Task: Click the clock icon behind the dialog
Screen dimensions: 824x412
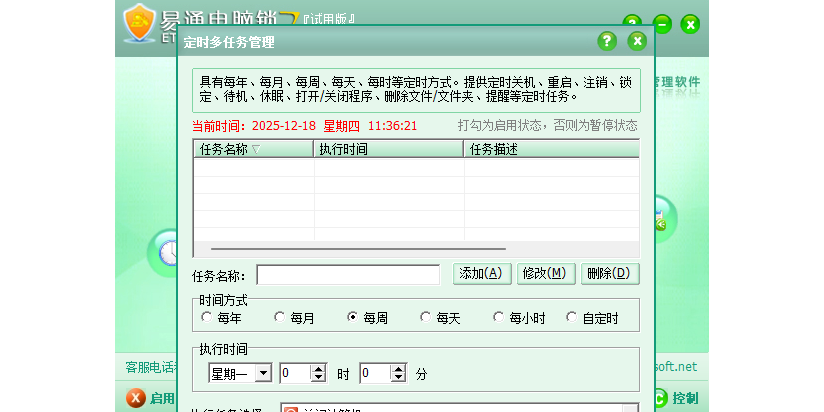Action: (x=167, y=250)
